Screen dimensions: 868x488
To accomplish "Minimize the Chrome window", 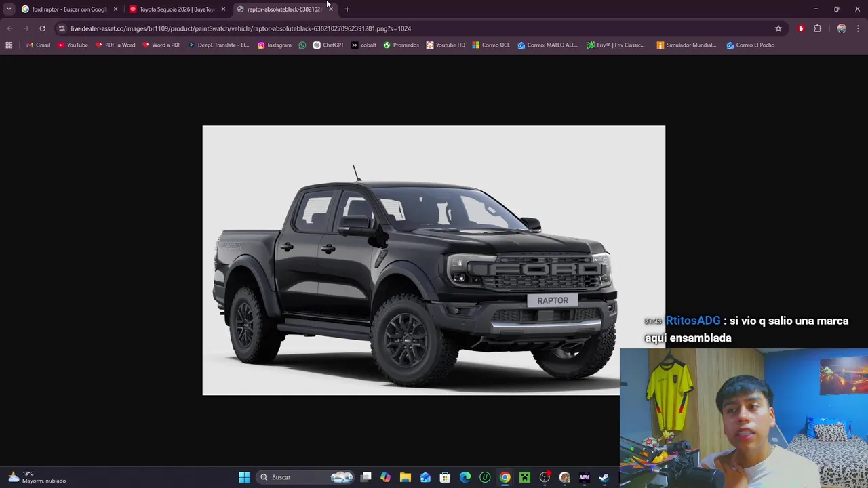I will click(816, 9).
